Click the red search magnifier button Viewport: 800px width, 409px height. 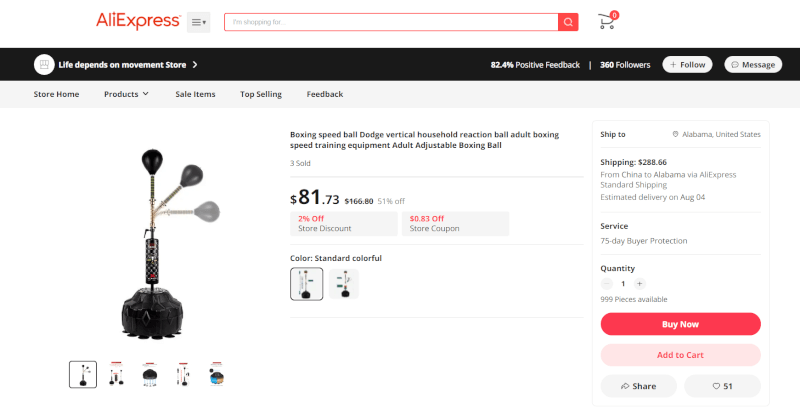coord(568,22)
